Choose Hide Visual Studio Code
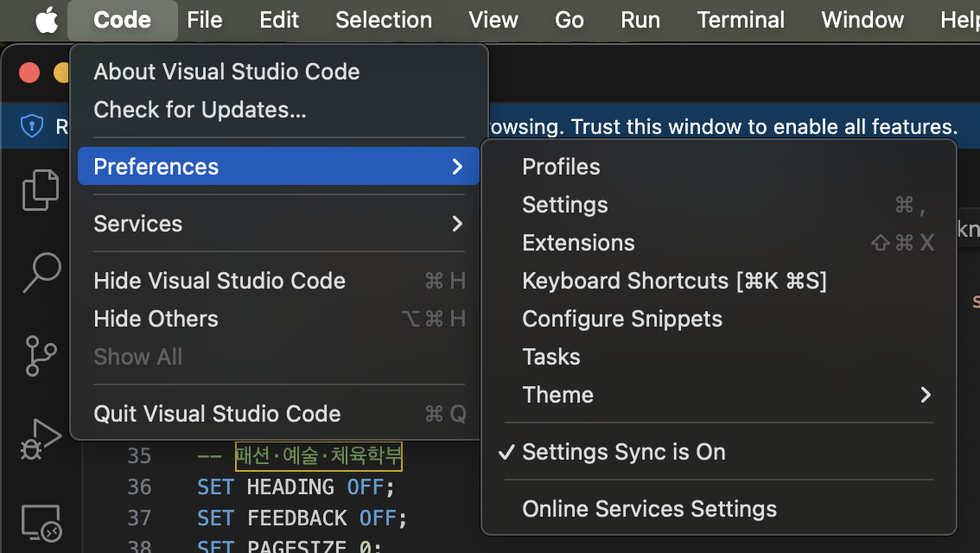980x553 pixels. click(279, 281)
